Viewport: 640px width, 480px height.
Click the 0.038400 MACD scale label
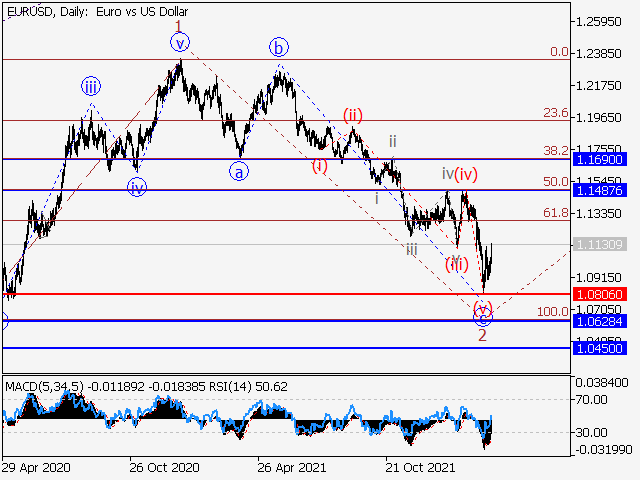(602, 383)
